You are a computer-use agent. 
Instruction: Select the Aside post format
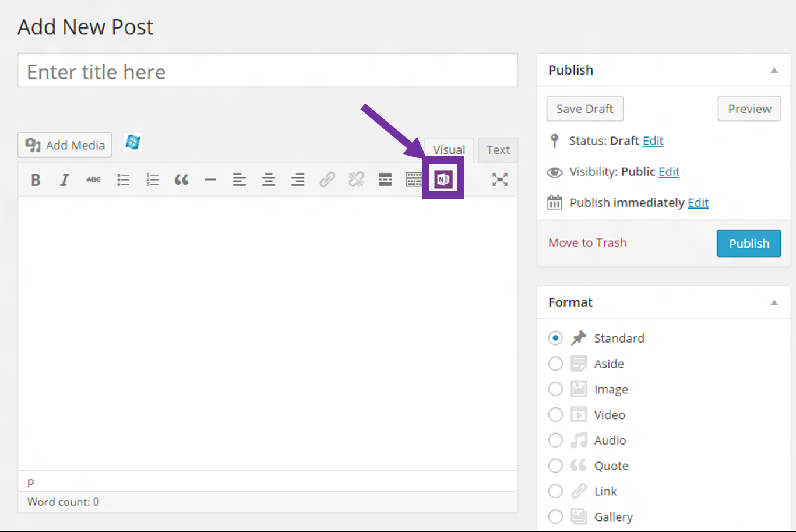555,364
